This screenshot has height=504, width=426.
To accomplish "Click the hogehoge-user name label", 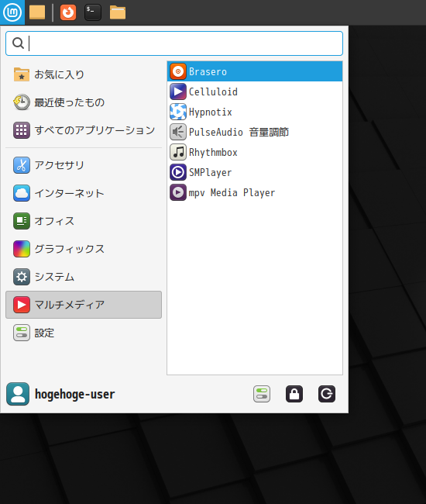I will pyautogui.click(x=75, y=394).
